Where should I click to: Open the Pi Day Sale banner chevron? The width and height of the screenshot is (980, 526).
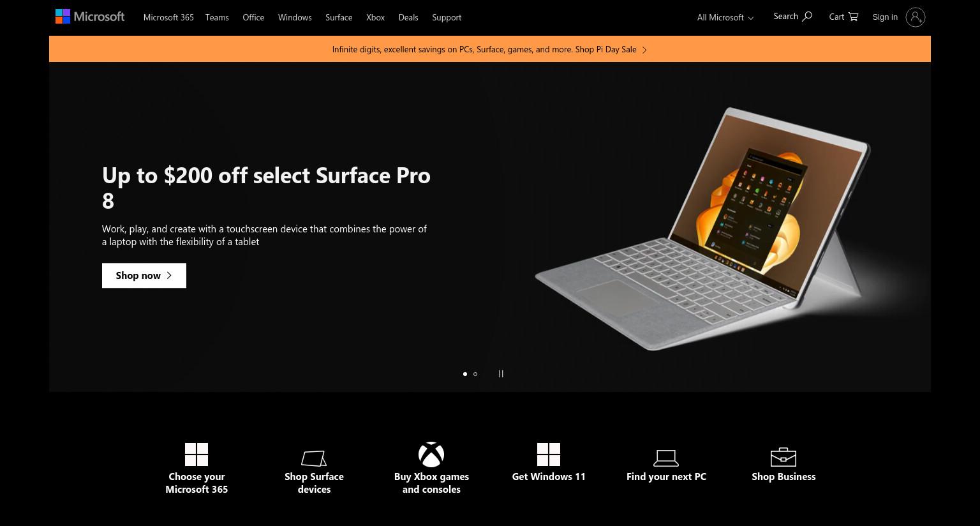point(644,50)
